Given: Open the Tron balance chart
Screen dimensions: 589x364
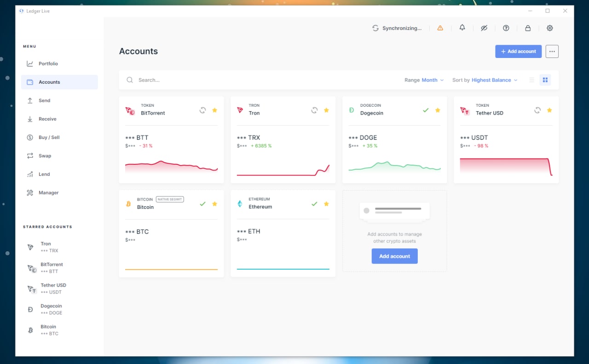Looking at the screenshot, I should click(x=283, y=168).
